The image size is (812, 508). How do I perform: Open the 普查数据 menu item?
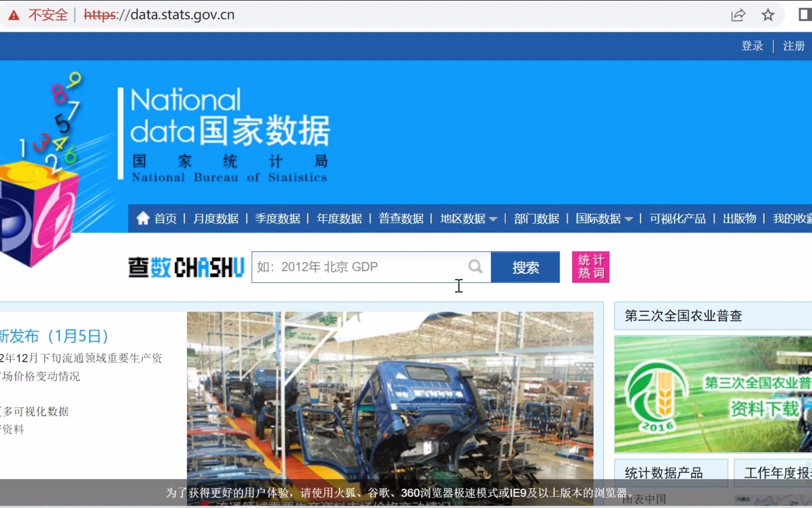click(x=401, y=219)
